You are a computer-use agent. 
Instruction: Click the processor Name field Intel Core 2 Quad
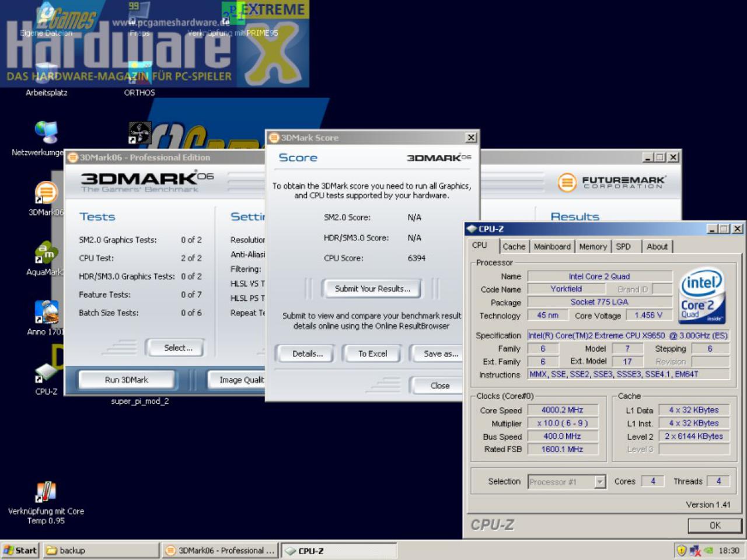pyautogui.click(x=599, y=276)
